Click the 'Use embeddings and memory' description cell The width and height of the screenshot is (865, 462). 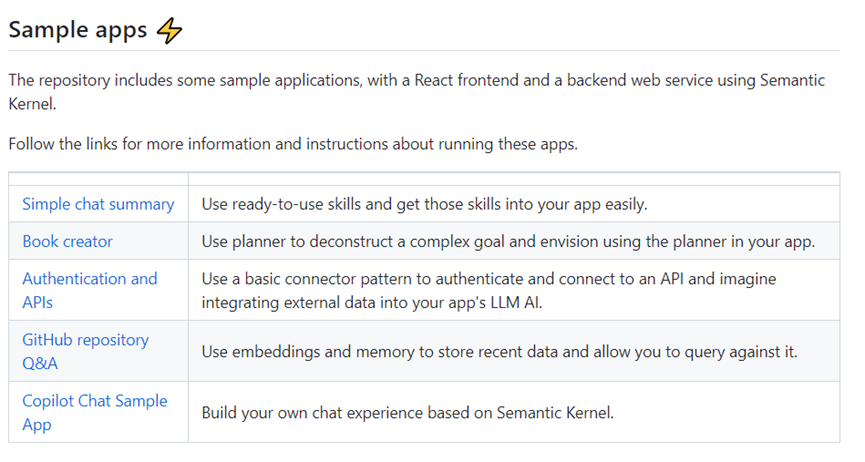click(514, 351)
